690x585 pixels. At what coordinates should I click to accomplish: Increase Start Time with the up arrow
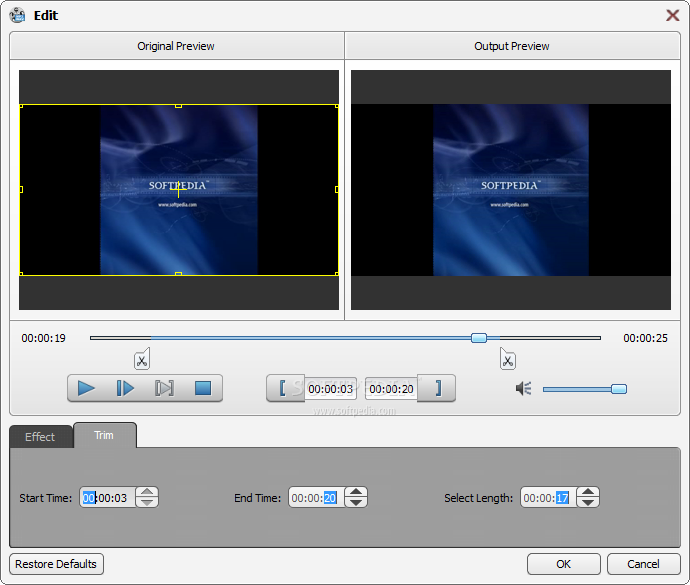coord(147,493)
